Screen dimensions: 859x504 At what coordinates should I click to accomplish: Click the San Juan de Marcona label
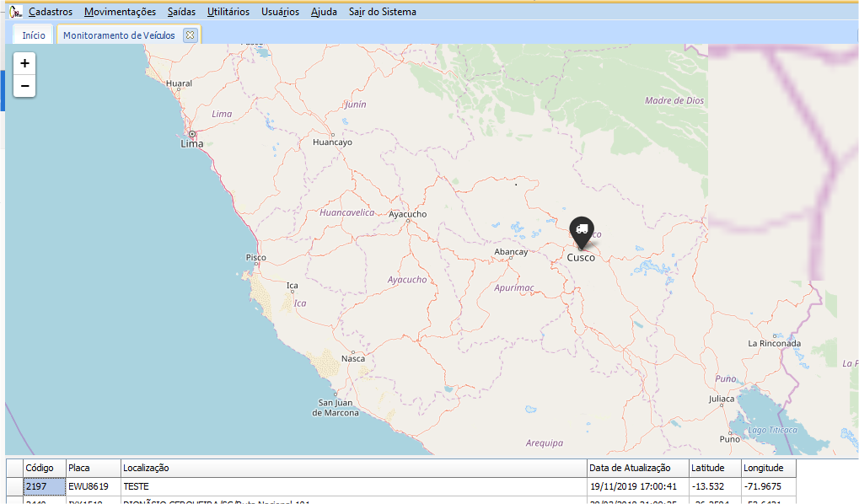click(x=336, y=408)
